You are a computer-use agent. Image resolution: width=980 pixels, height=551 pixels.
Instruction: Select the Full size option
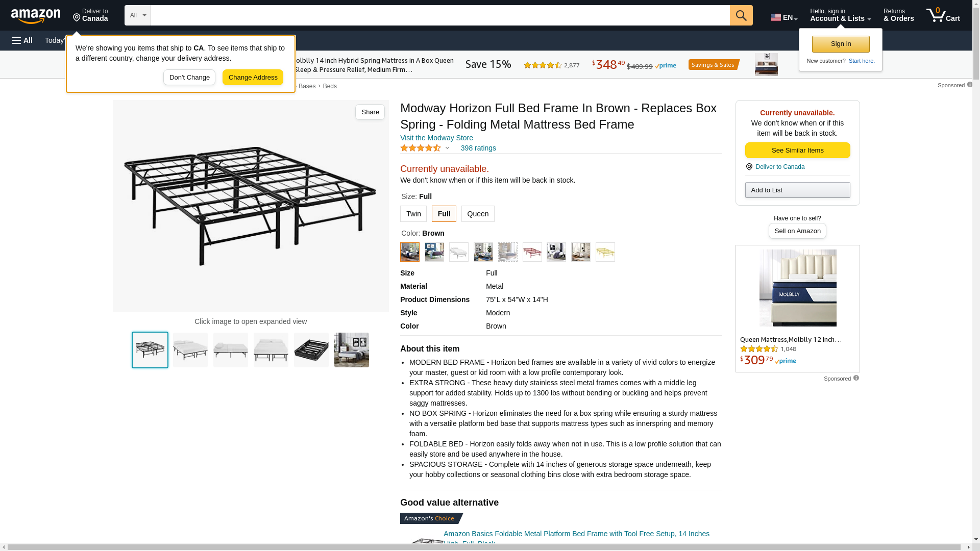click(444, 214)
